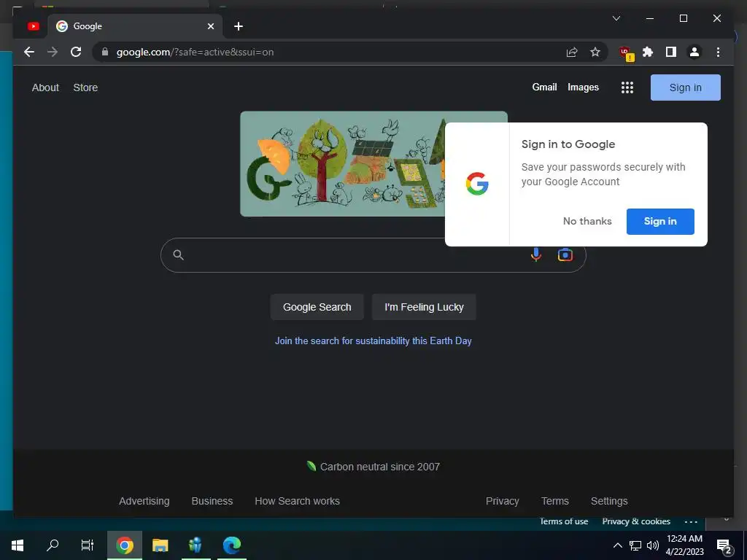Open Task View on the taskbar
Screen dimensions: 747x560
pos(88,545)
